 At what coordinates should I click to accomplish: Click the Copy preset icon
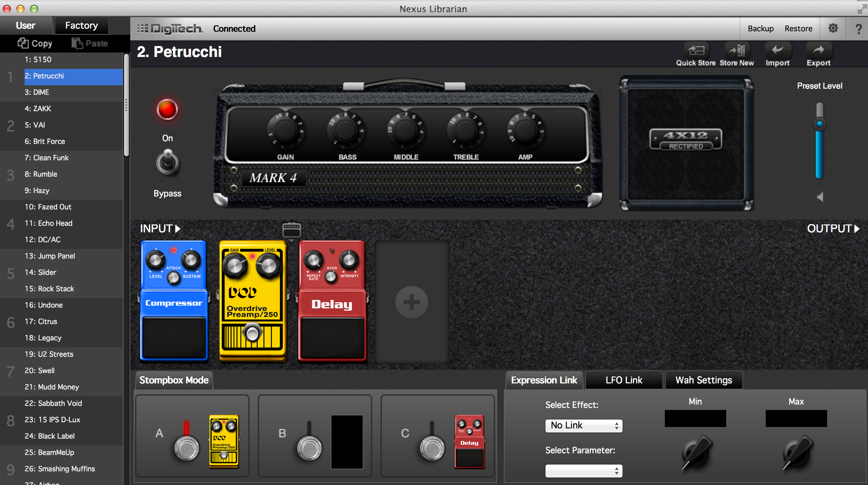click(x=35, y=43)
